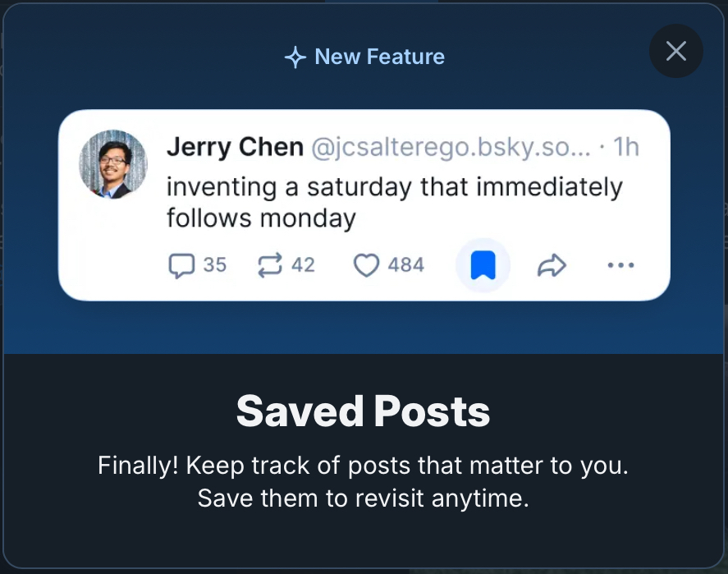Close the New Feature dialog
This screenshot has height=574, width=728.
[x=675, y=52]
